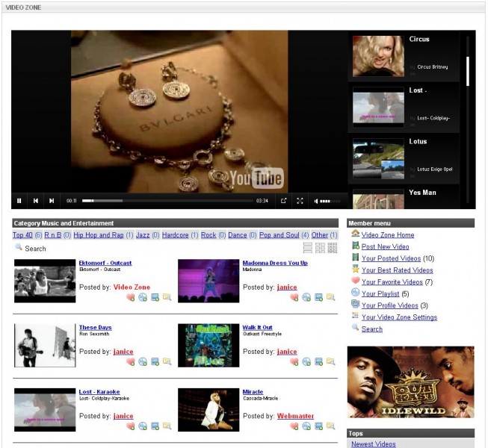
Task: Favorite Madonna Dress You Up with heart icon
Action: (x=294, y=297)
